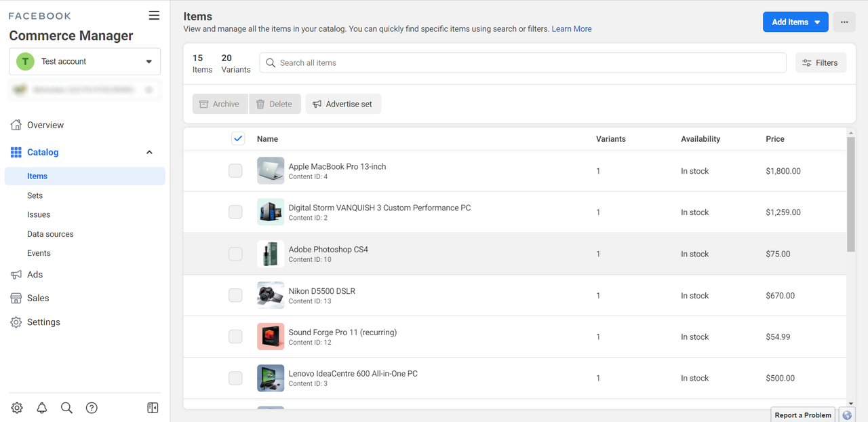Open the blurred catalog selector dropdown

click(85, 90)
